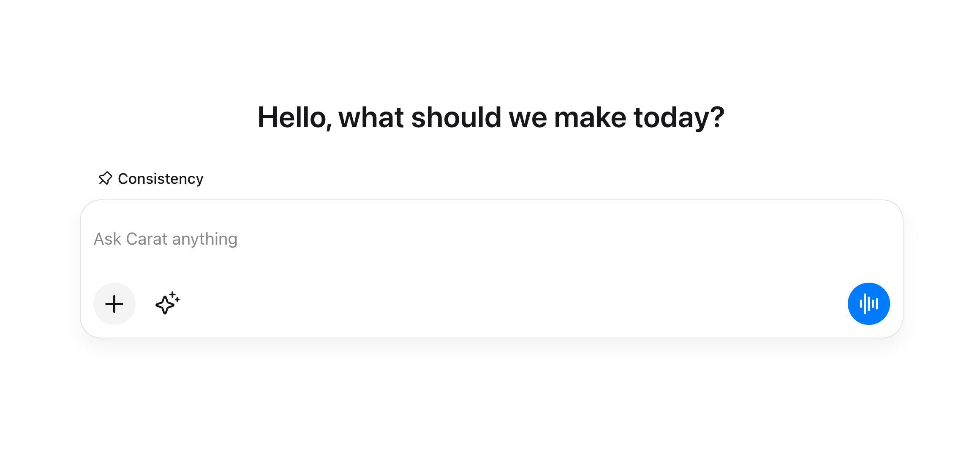Enable voice mode via the blue circle
This screenshot has width=980, height=458.
pyautogui.click(x=868, y=304)
